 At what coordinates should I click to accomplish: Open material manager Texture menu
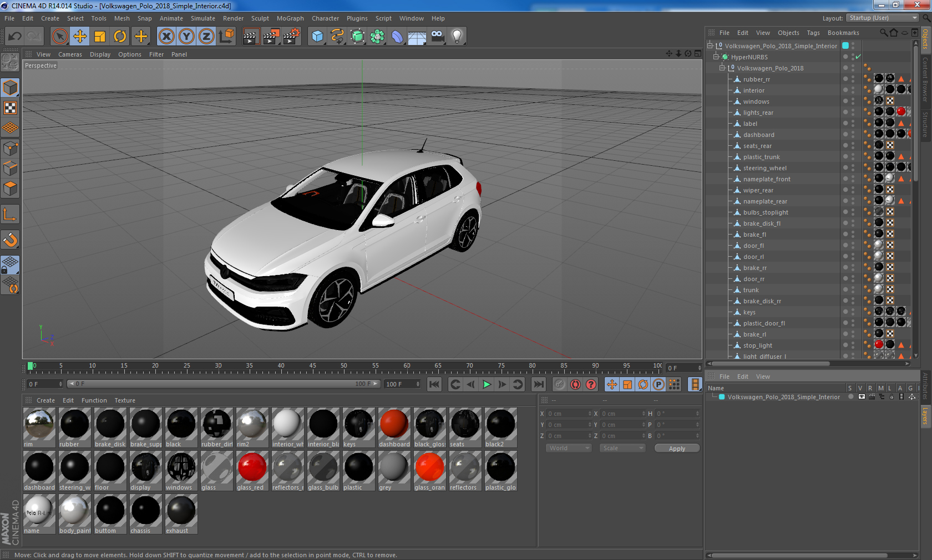click(x=125, y=400)
